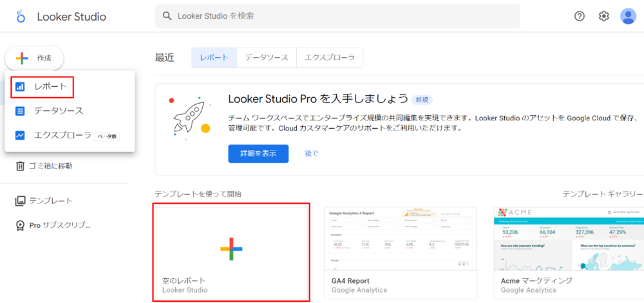Click the テンプレートを使って開始 heading

point(198,194)
